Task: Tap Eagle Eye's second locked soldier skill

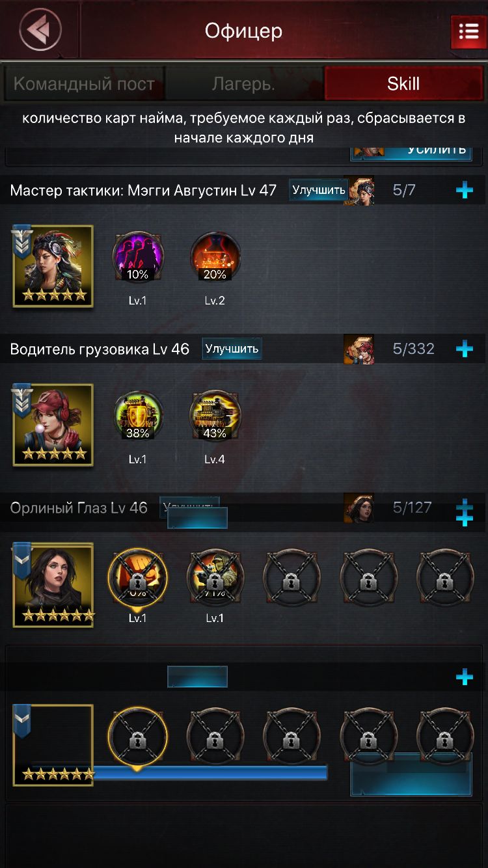Action: (x=215, y=578)
